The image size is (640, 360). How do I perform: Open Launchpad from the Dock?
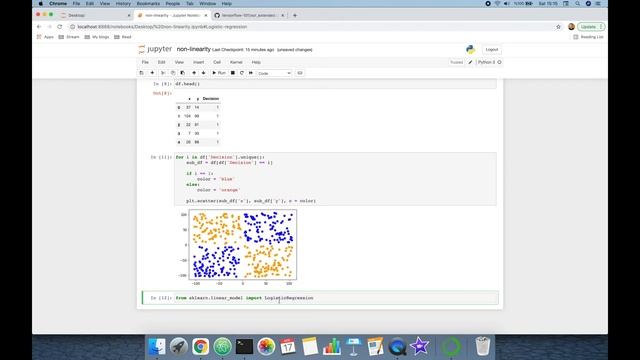[x=179, y=347]
